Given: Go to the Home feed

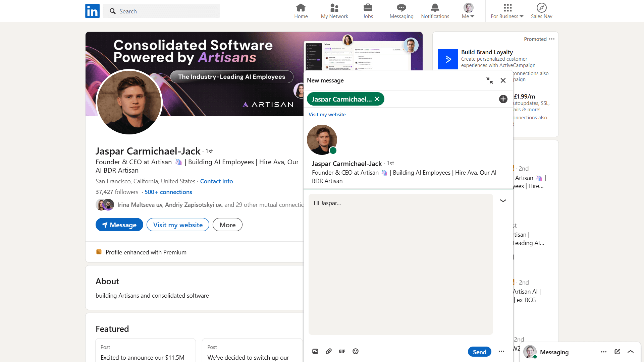Looking at the screenshot, I should [x=301, y=11].
